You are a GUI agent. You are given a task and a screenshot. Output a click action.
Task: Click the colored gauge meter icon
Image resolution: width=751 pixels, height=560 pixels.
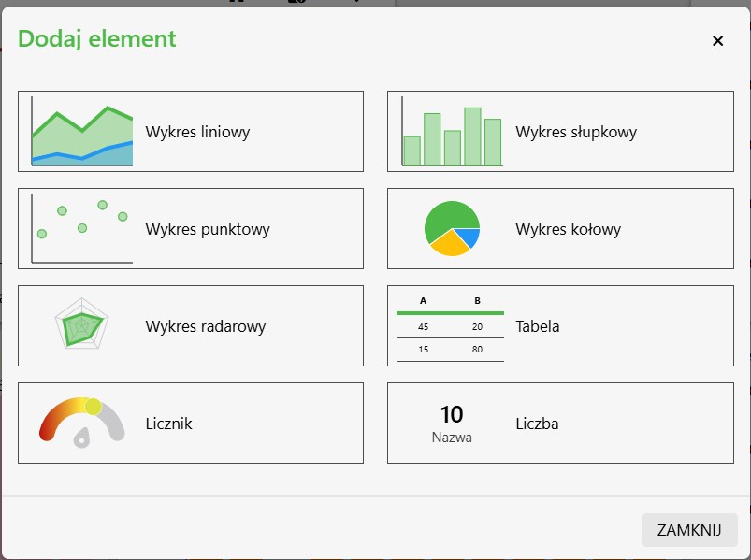pos(82,424)
